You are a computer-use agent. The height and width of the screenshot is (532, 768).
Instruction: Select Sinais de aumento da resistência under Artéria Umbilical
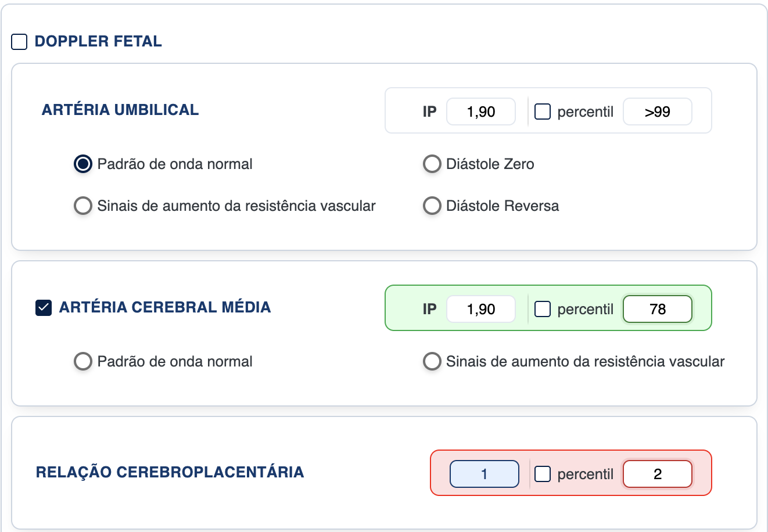[83, 206]
